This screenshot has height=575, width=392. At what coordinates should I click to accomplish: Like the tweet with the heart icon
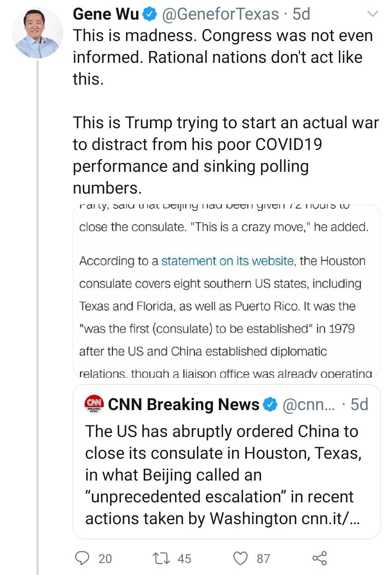click(x=240, y=558)
